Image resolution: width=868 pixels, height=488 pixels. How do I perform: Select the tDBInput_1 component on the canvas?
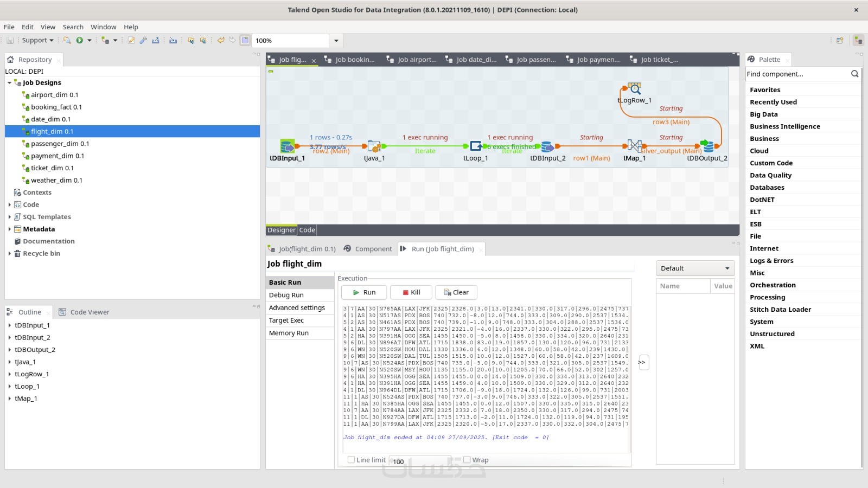pos(287,146)
